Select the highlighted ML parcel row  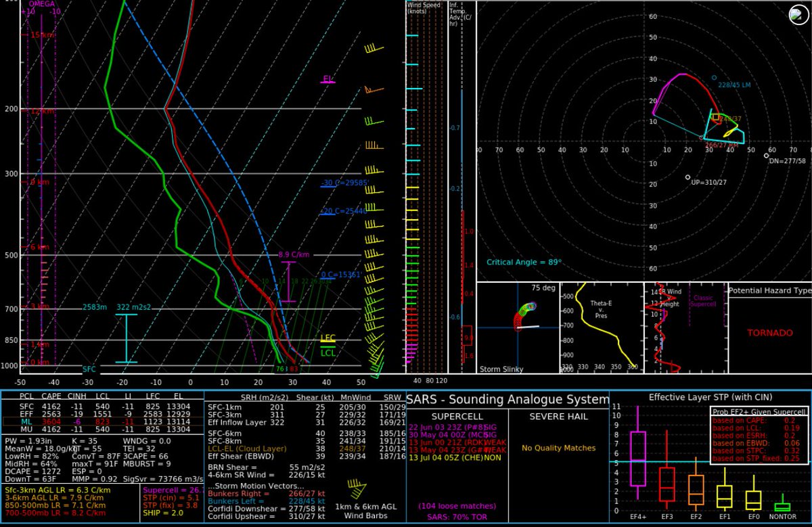click(x=101, y=421)
